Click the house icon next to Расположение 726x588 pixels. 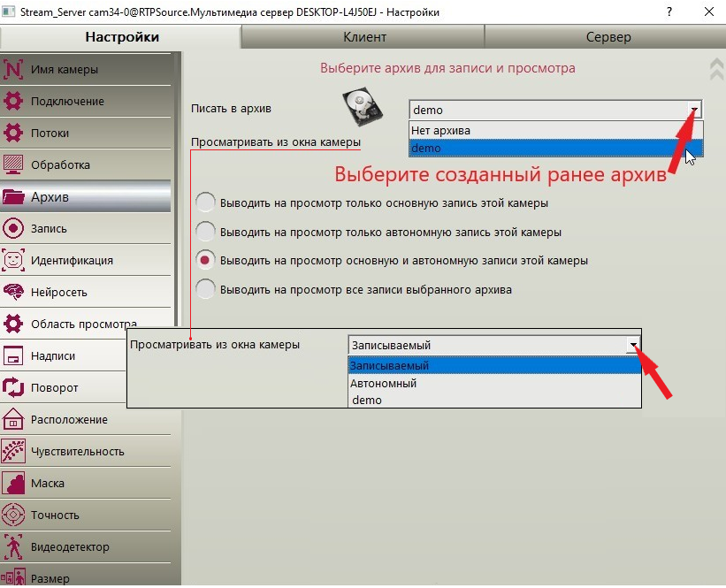point(13,419)
